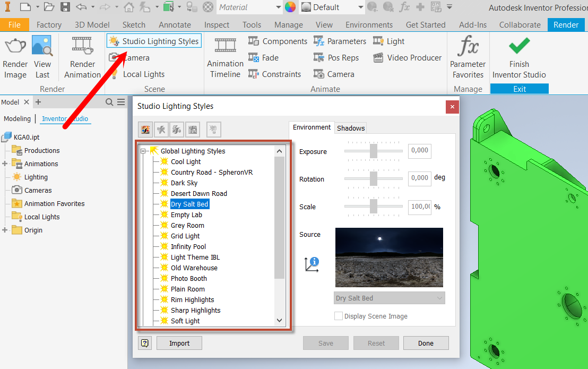Click the Render Image teapot icon
Image resolution: width=588 pixels, height=369 pixels.
[x=15, y=46]
